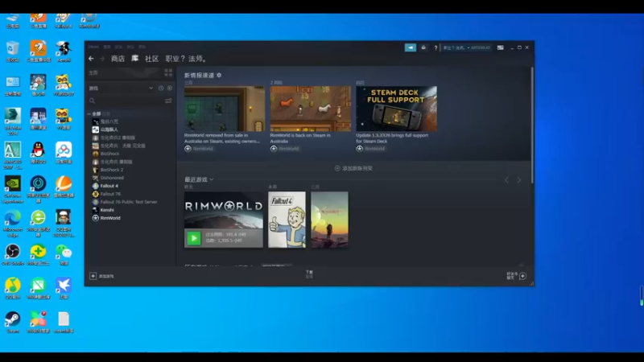The image size is (644, 362).
Task: Open friends and chat plus icon
Action: point(522,276)
